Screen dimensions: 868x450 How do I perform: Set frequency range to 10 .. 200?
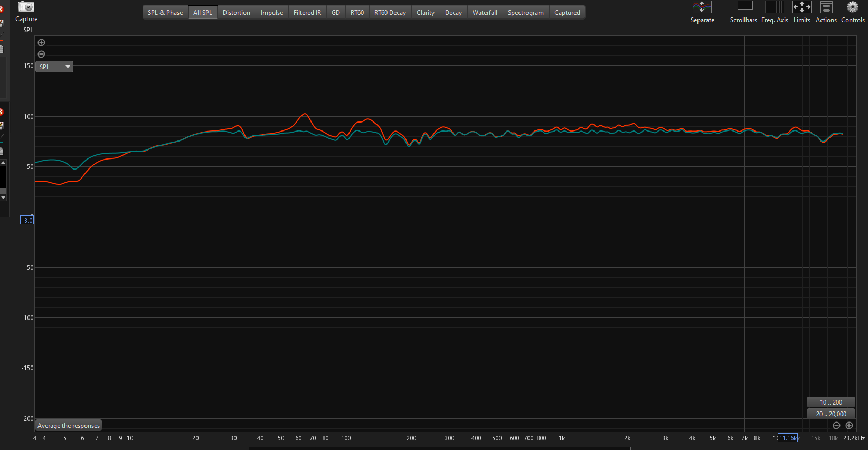pos(831,402)
